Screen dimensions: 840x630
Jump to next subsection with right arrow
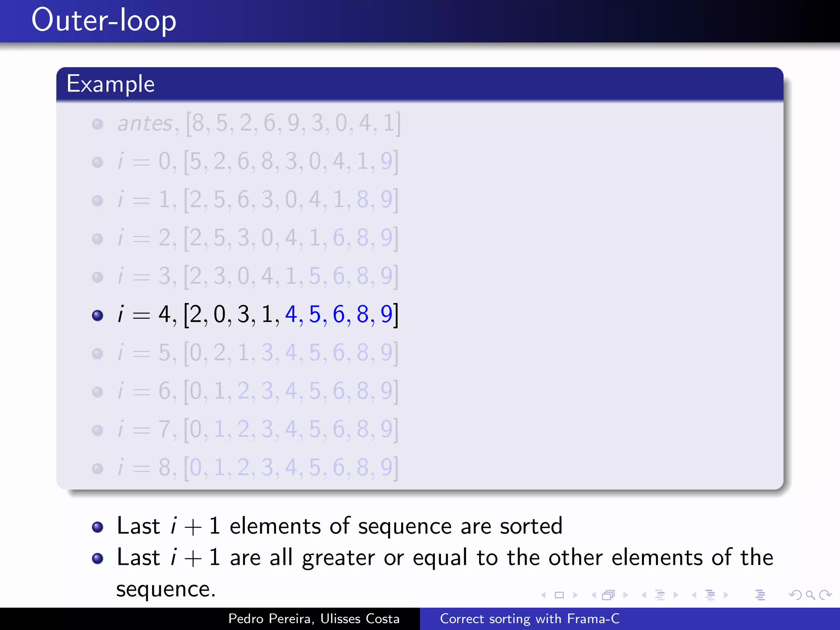(676, 595)
